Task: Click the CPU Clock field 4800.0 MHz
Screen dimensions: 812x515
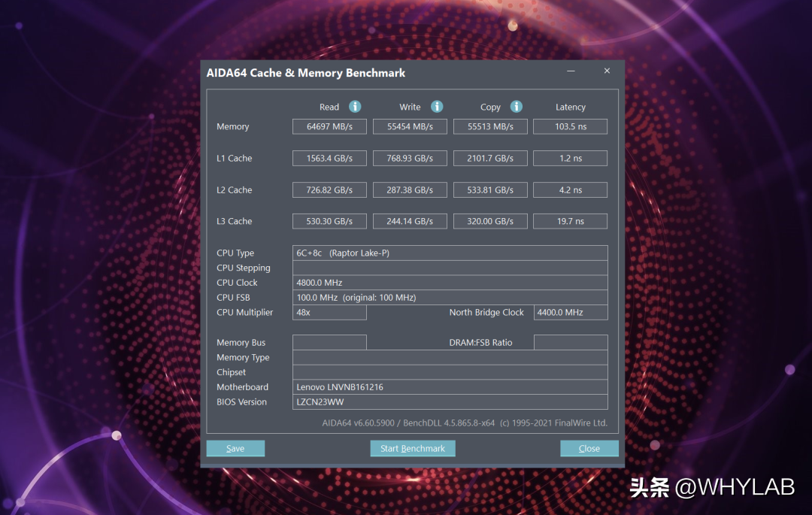Action: tap(450, 283)
